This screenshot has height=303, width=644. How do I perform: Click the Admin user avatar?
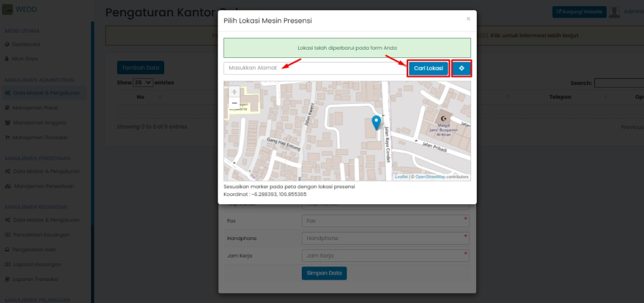[614, 11]
